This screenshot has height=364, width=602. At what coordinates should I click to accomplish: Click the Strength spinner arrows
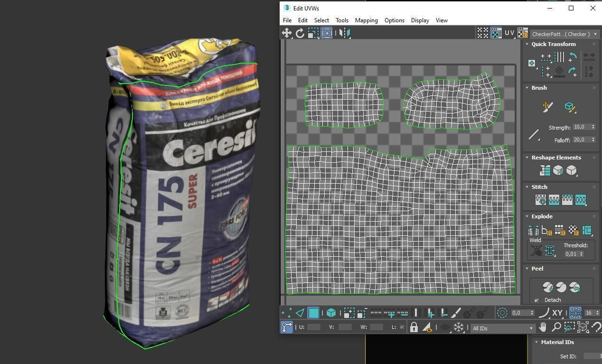pos(593,127)
